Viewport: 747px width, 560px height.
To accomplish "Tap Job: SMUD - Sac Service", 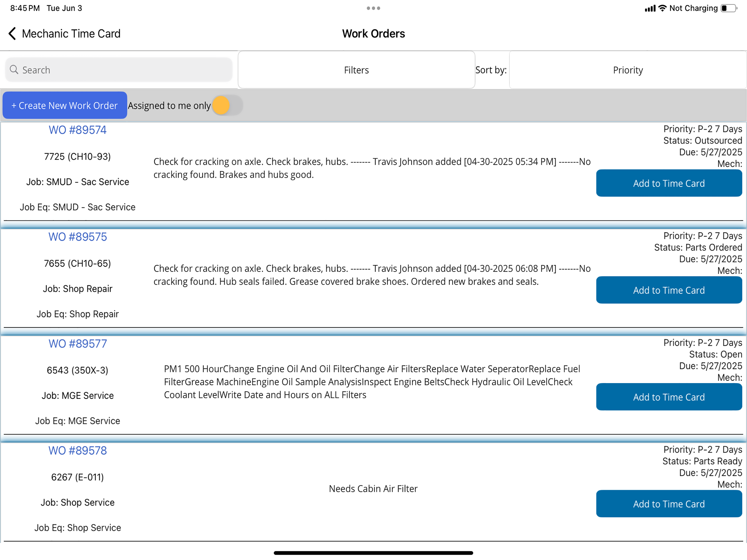I will [x=78, y=182].
